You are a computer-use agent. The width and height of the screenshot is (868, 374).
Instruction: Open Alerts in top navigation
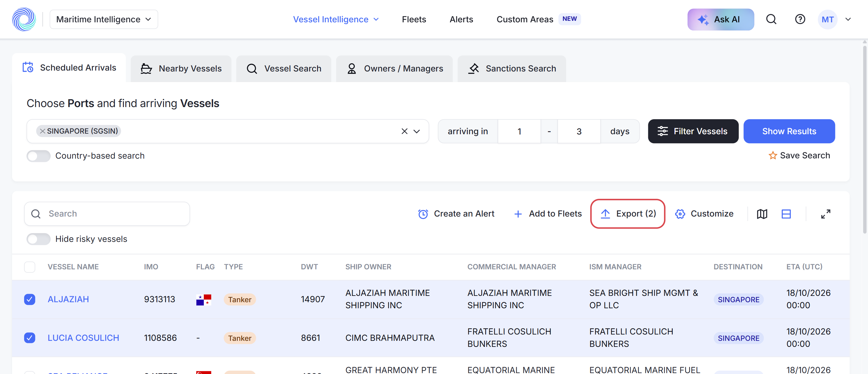click(x=461, y=19)
